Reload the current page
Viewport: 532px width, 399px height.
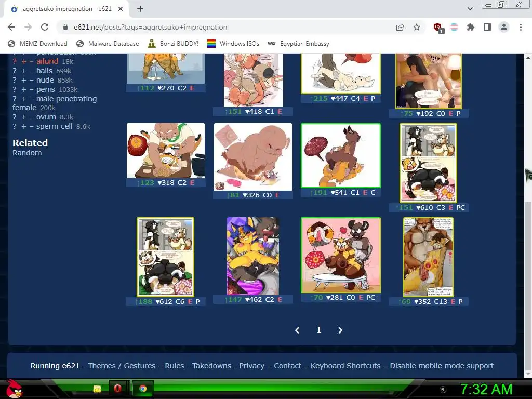pos(45,27)
